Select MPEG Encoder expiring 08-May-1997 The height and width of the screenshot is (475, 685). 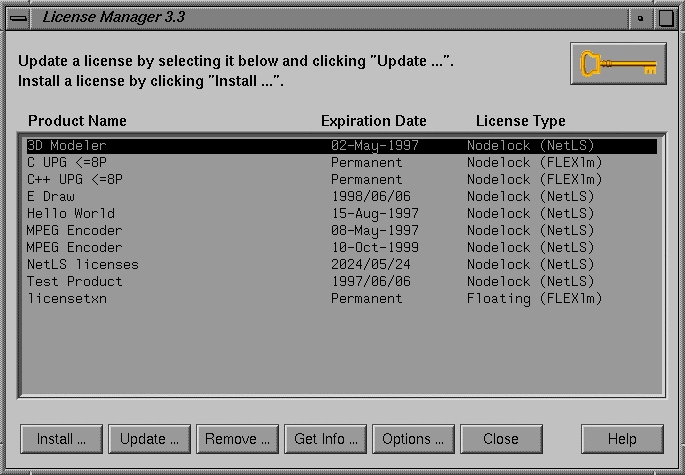(342, 231)
